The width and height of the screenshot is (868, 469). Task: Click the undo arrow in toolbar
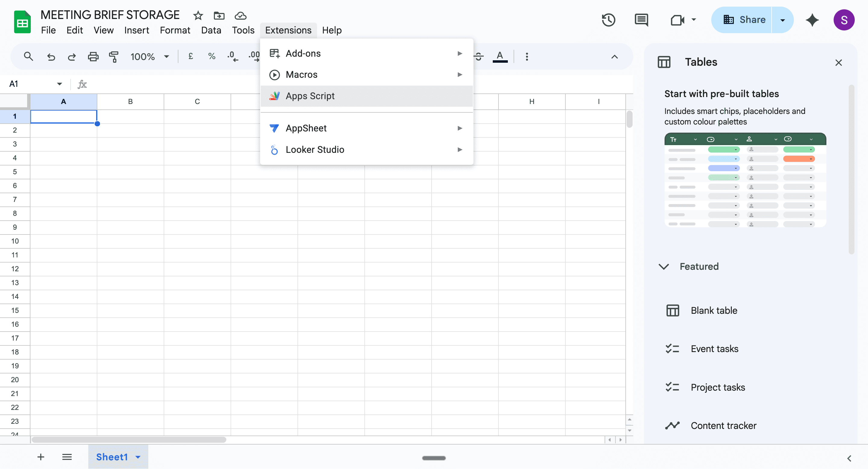pos(51,57)
